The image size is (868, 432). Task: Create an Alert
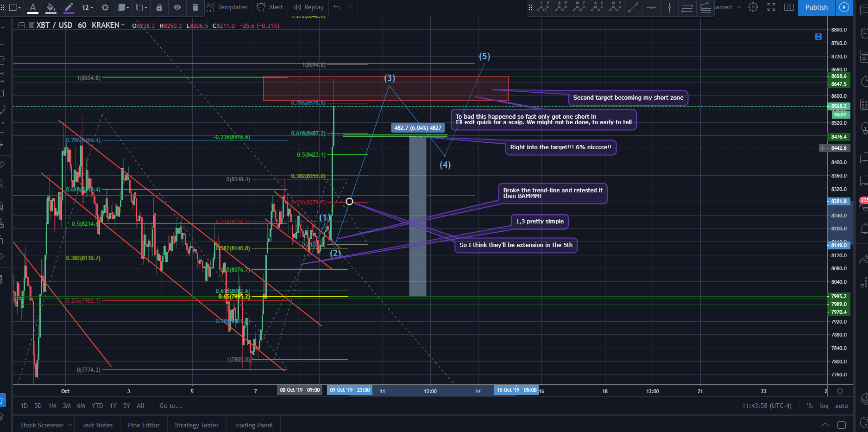click(x=270, y=7)
